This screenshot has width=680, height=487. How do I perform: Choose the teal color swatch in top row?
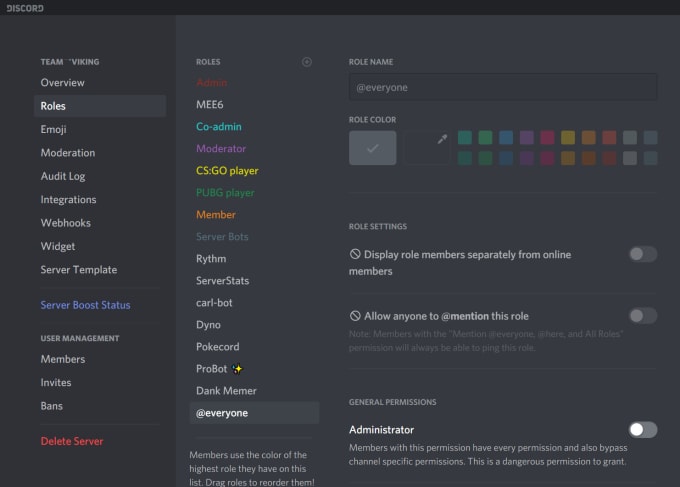(465, 138)
